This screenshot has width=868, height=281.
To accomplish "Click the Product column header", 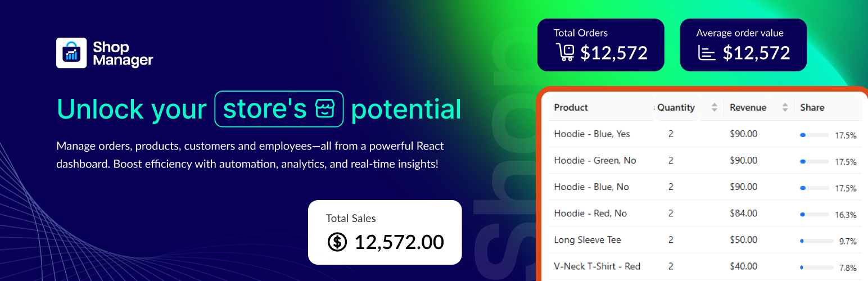I will (571, 107).
